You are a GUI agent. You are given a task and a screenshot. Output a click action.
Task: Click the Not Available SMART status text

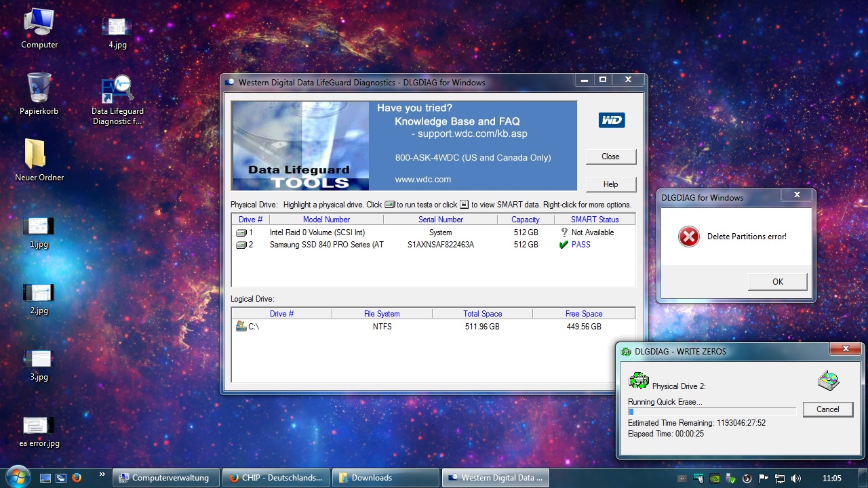pyautogui.click(x=593, y=232)
